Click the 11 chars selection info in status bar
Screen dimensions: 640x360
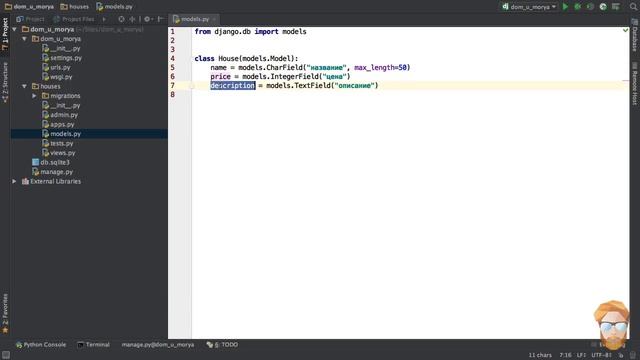540,355
